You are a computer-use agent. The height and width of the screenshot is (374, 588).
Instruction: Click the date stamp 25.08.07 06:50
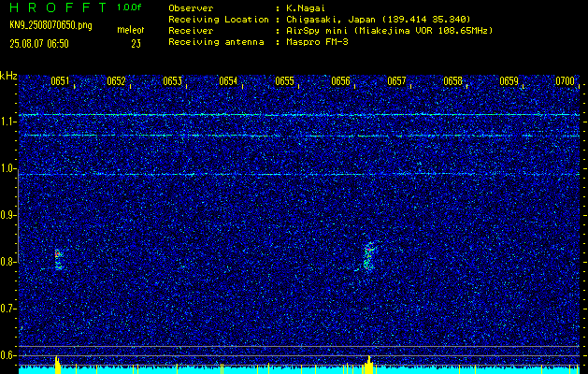click(x=39, y=44)
